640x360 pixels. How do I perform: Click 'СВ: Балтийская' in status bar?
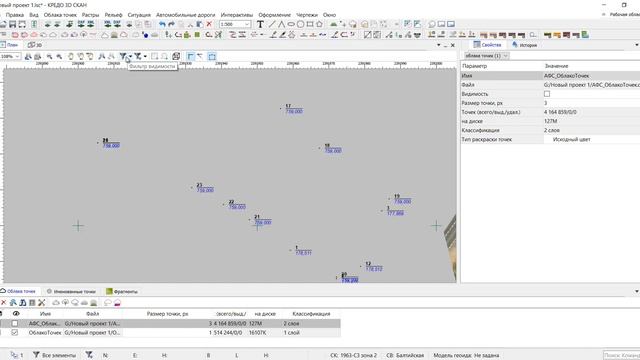[x=405, y=355]
